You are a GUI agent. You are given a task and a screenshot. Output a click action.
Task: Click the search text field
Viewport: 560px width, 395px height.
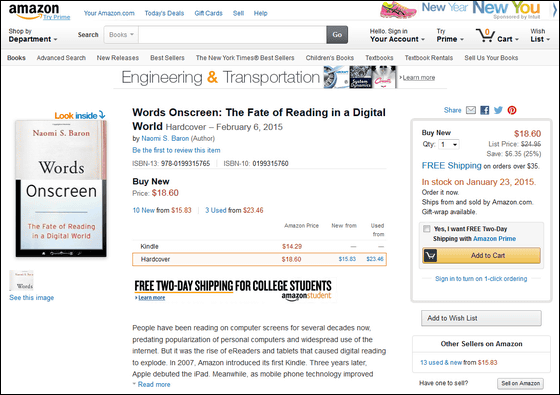(x=232, y=35)
